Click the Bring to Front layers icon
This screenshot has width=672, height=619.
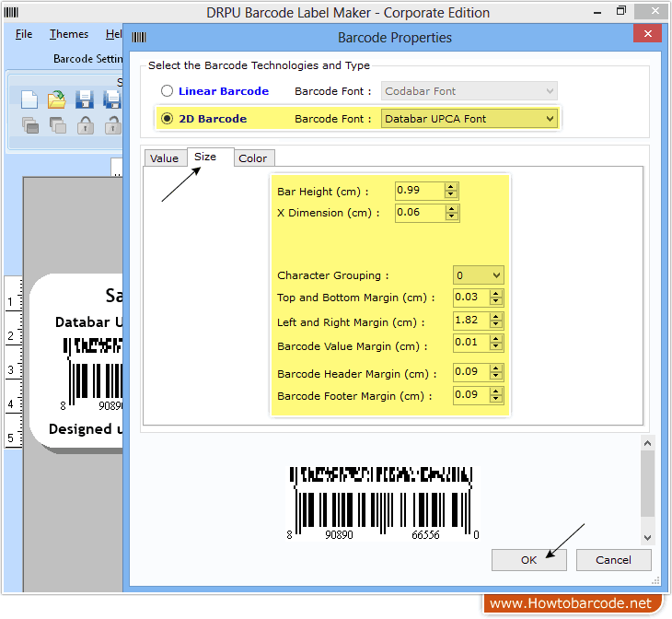[x=30, y=125]
